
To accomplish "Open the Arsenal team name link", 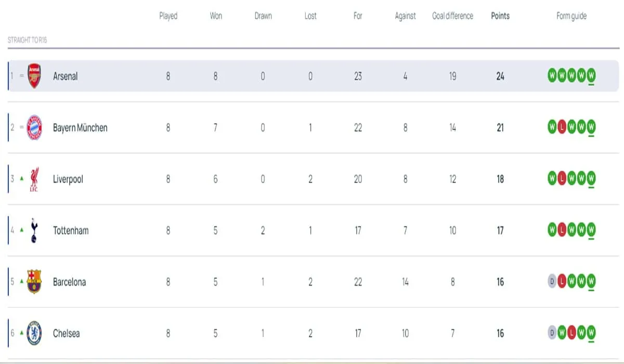I will pos(66,76).
